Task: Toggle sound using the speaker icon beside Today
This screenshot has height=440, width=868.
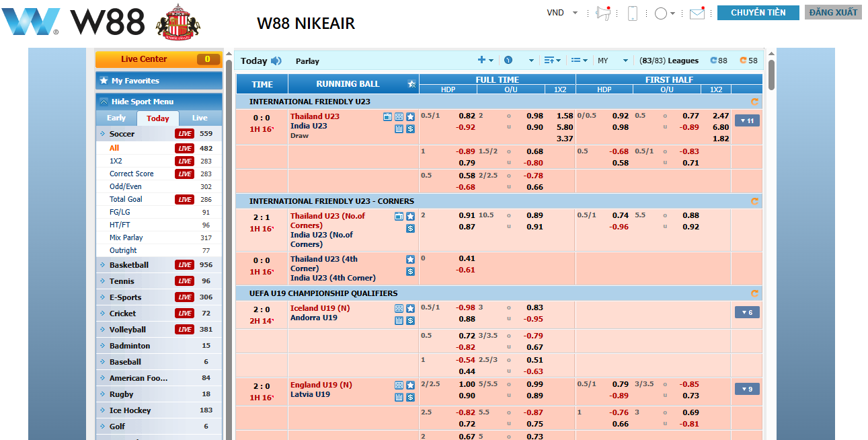Action: coord(276,61)
